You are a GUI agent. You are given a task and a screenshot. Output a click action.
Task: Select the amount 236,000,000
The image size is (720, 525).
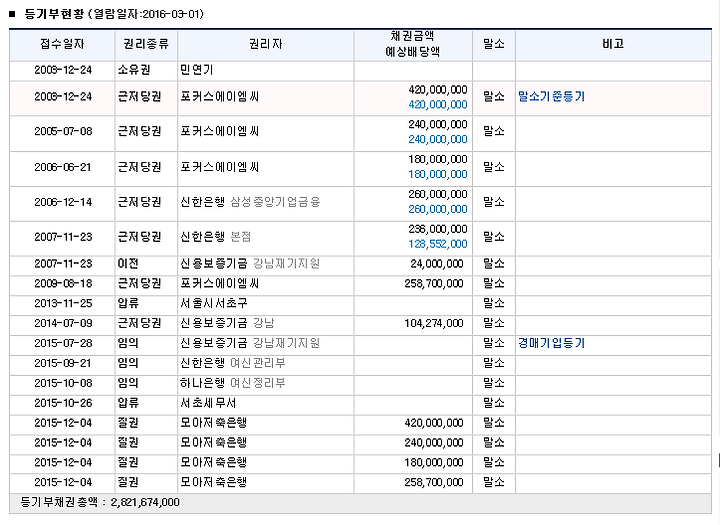438,229
